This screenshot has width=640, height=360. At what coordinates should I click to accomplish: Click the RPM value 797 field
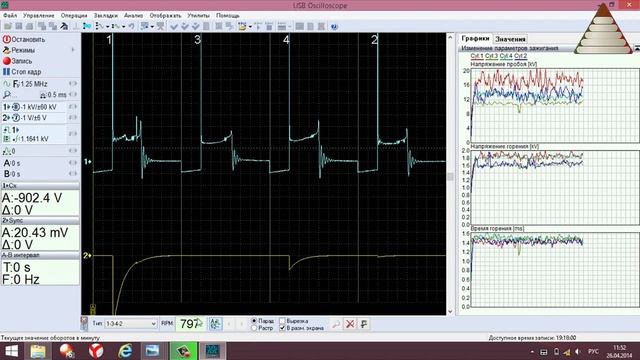[190, 324]
